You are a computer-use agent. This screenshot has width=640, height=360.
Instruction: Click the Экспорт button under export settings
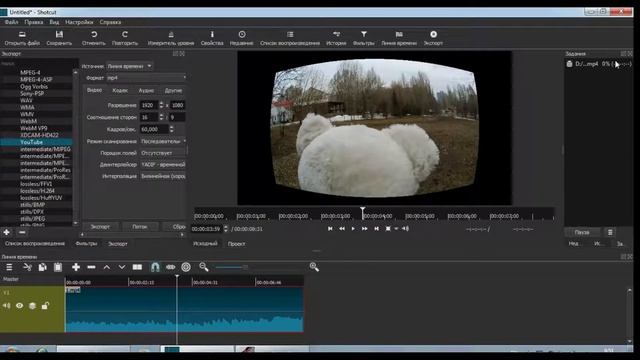[x=100, y=227]
